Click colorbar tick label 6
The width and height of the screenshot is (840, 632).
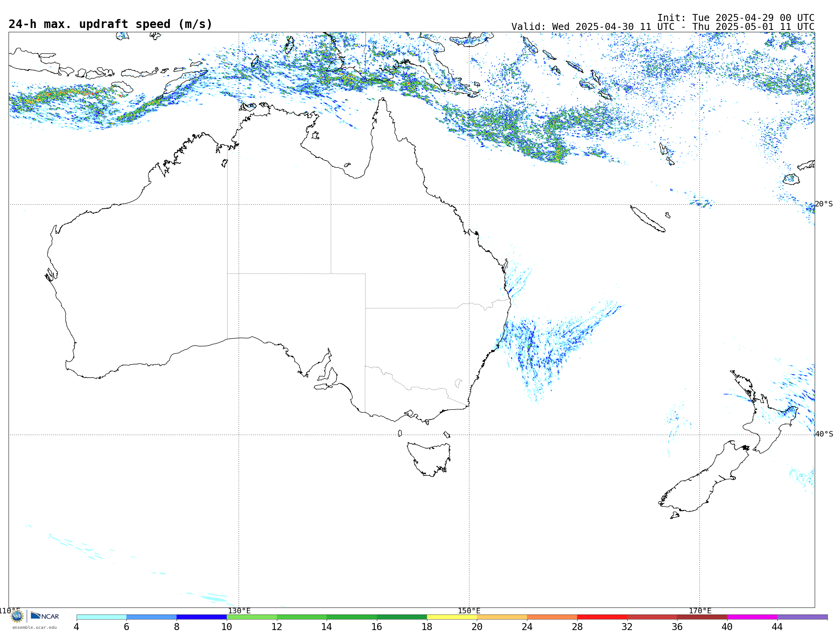tap(126, 627)
